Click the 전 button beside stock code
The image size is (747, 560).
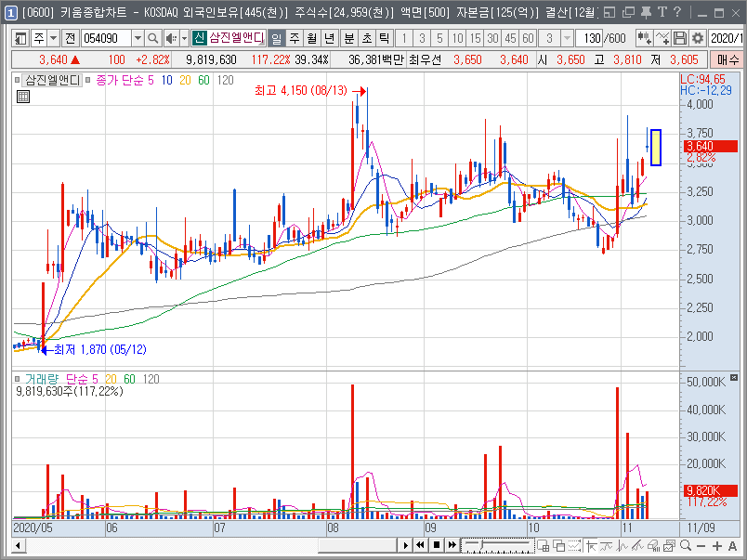click(x=71, y=38)
